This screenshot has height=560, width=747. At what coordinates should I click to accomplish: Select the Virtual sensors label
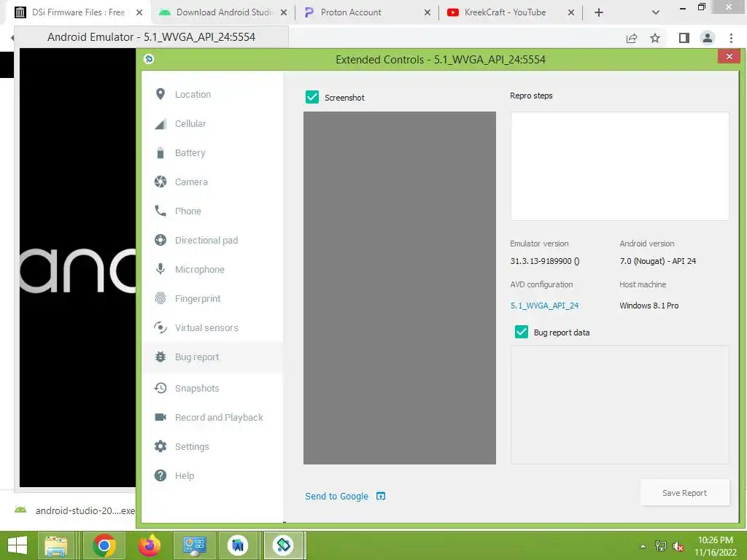click(206, 327)
